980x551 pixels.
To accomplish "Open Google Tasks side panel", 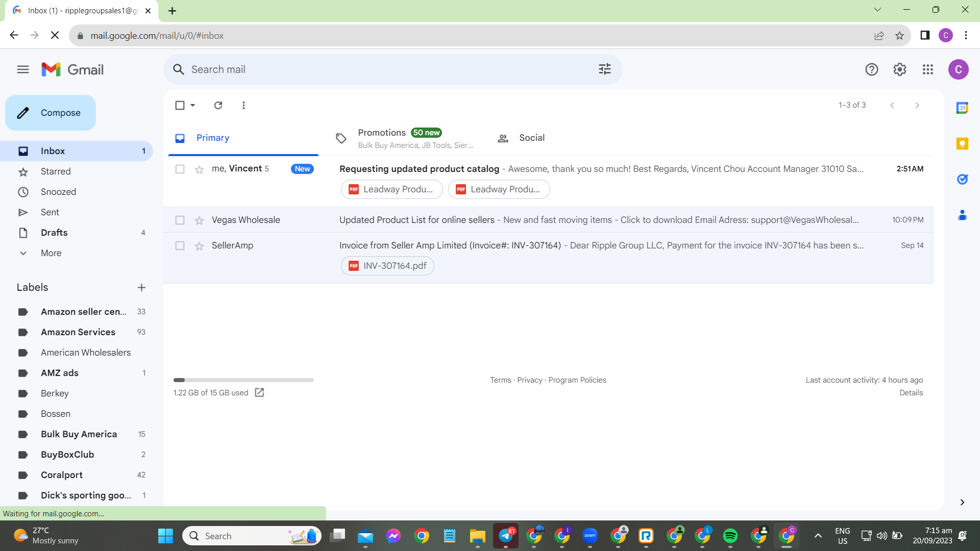I will click(962, 179).
